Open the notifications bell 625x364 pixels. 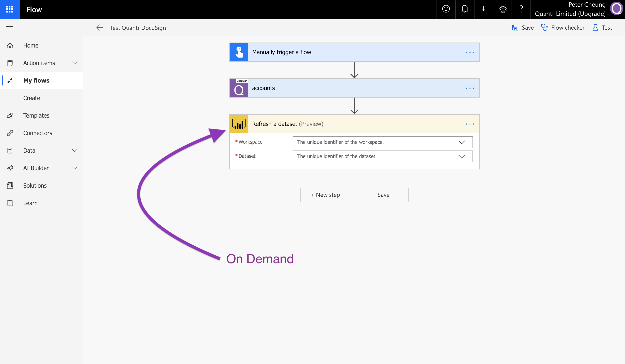pyautogui.click(x=465, y=9)
